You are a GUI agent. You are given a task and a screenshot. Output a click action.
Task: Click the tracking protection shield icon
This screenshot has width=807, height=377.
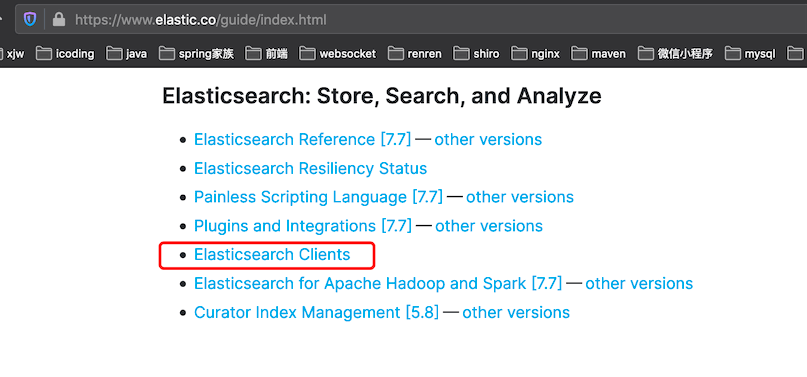pyautogui.click(x=30, y=20)
